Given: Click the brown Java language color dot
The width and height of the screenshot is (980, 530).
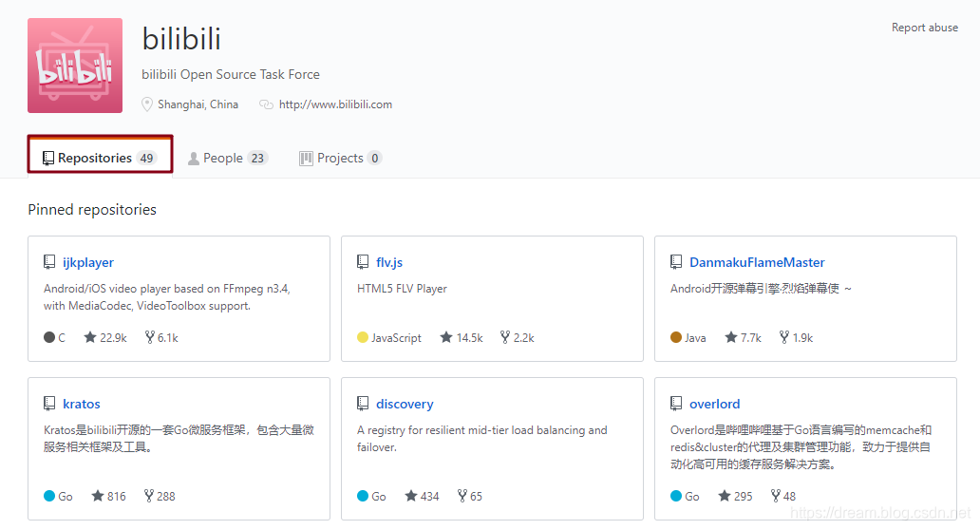Looking at the screenshot, I should click(675, 337).
